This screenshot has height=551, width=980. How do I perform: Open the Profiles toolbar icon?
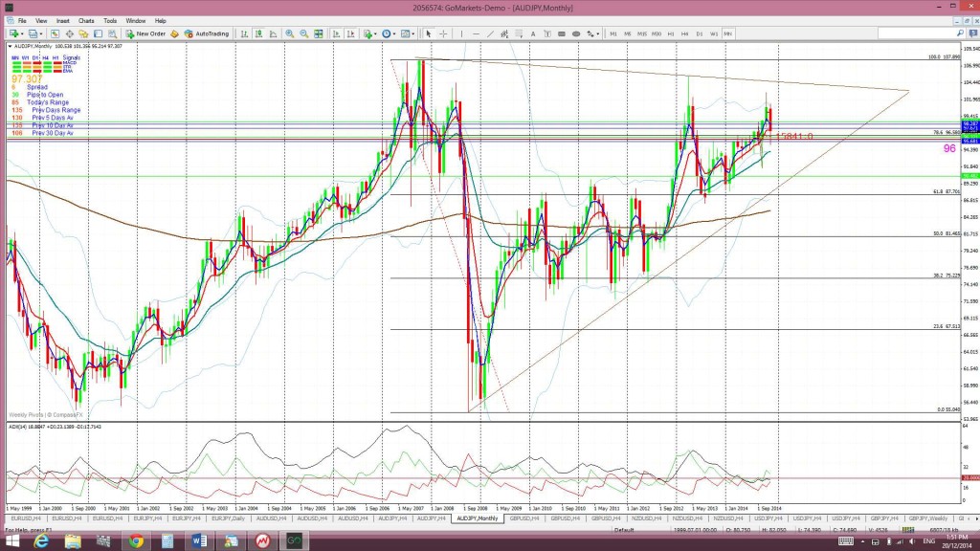(32, 33)
